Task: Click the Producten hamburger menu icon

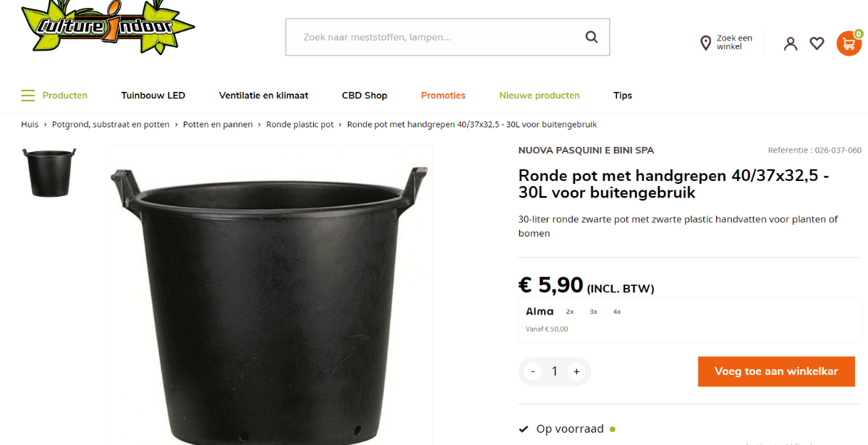Action: [27, 96]
